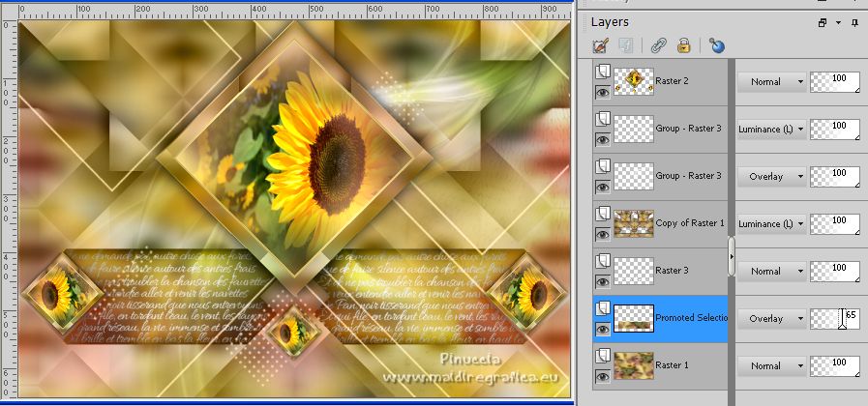Screen dimensions: 868x406
Task: Open the blend mode dropdown for Raster 1
Action: click(x=771, y=366)
